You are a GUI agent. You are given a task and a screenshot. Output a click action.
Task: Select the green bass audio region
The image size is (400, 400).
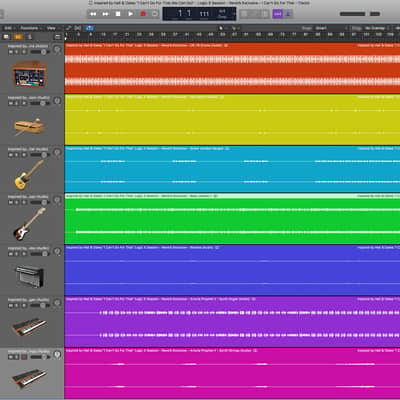pos(232,219)
